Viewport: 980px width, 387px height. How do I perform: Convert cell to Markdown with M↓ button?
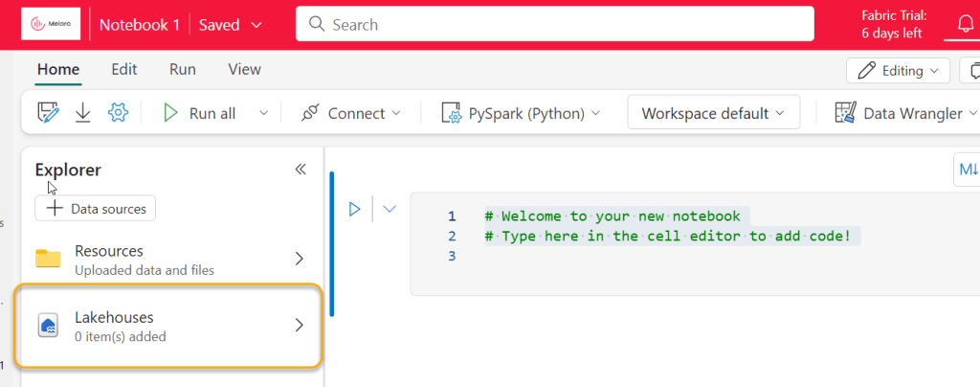pyautogui.click(x=968, y=170)
